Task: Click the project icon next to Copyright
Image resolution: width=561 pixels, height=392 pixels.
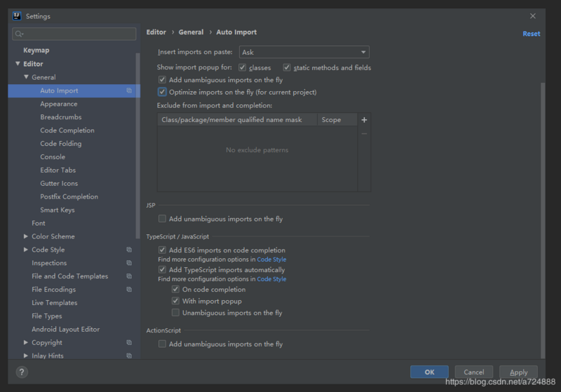Action: (129, 343)
